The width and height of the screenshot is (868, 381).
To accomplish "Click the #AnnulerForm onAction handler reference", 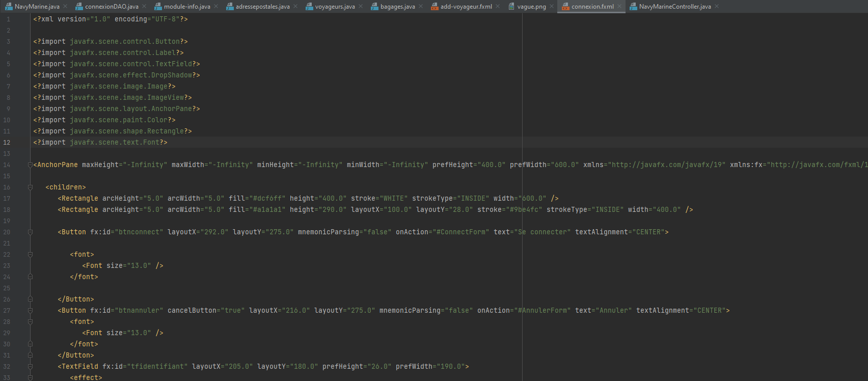I will [x=542, y=311].
